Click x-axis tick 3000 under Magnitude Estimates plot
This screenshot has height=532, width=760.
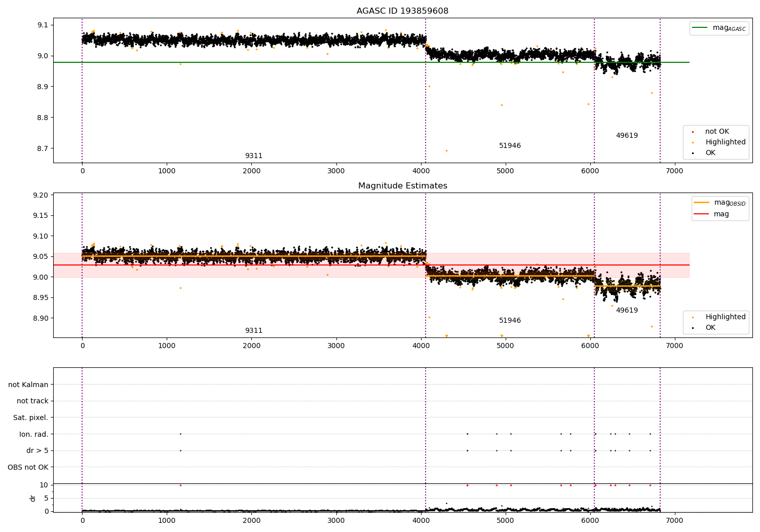pos(336,346)
